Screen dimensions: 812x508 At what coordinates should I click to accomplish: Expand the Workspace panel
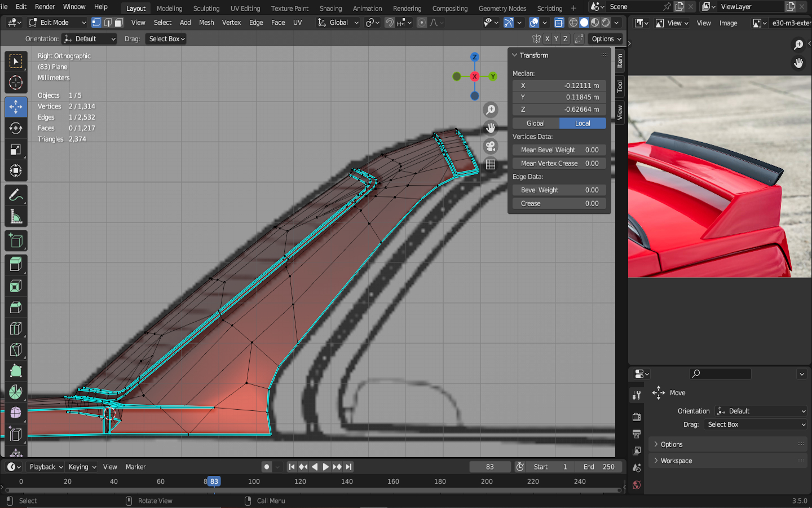(676, 461)
